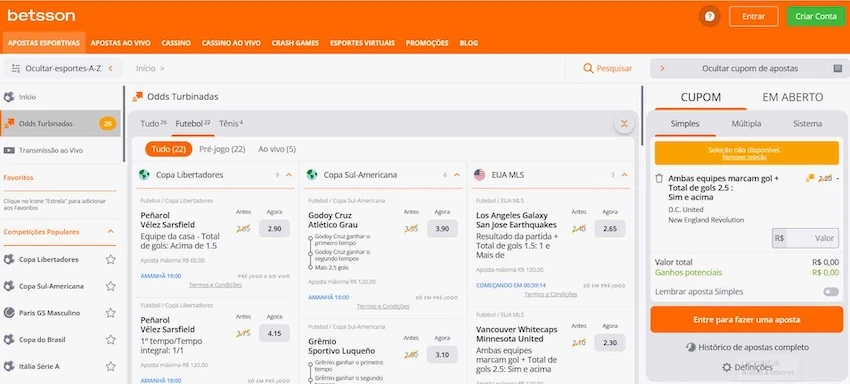The width and height of the screenshot is (850, 384).
Task: Click the Odds Turbinadas heading arrow icon
Action: click(x=138, y=97)
